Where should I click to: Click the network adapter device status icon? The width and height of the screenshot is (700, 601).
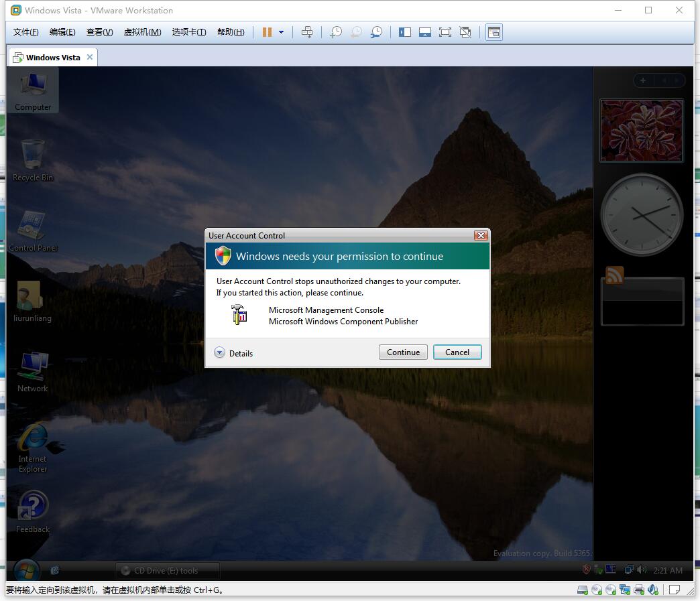[625, 590]
